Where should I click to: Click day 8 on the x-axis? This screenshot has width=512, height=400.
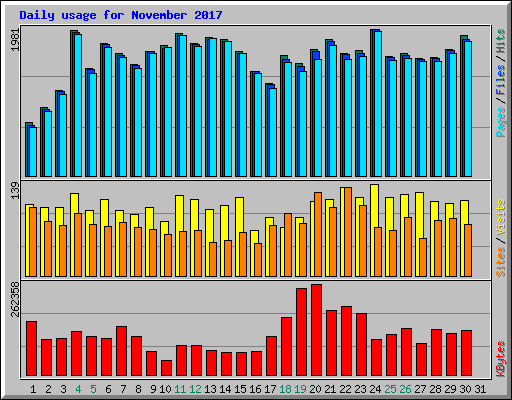pos(138,389)
